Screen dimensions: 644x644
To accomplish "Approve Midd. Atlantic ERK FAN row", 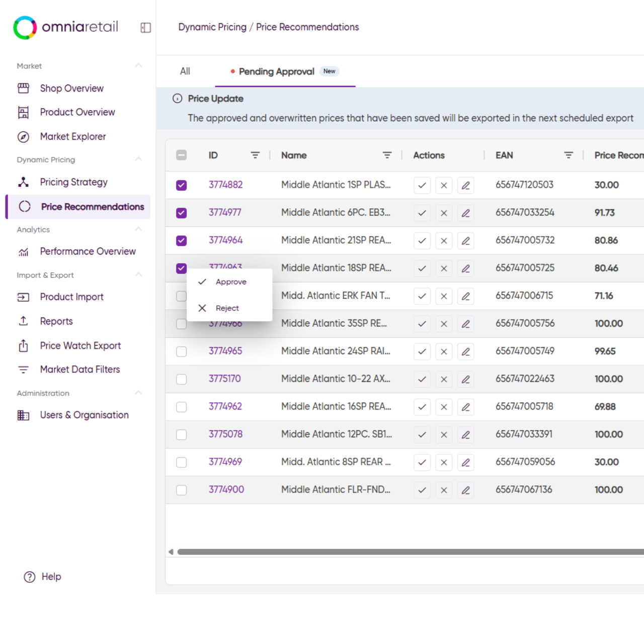I will 422,296.
